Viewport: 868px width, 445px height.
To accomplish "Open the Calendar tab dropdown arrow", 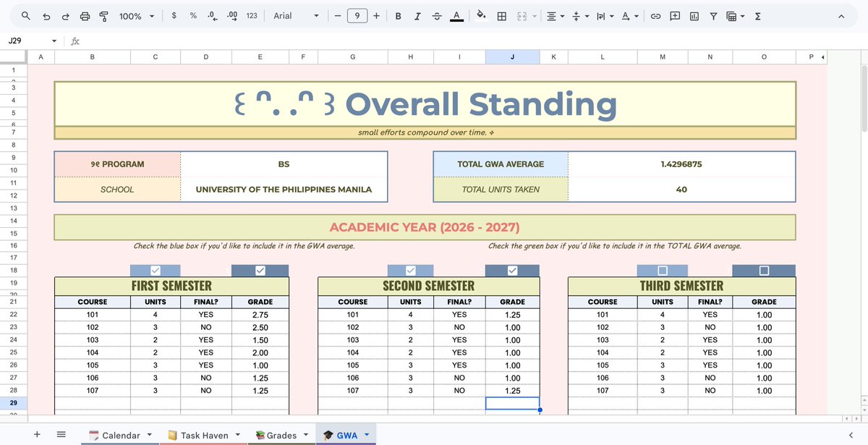I will [150, 435].
